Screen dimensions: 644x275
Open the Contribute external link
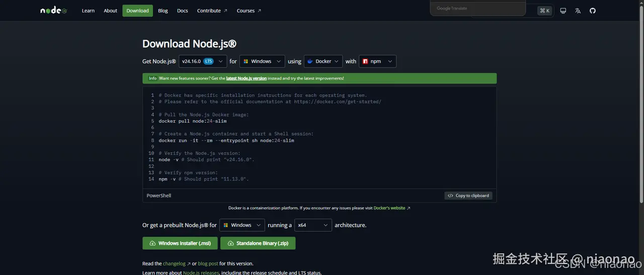(212, 11)
